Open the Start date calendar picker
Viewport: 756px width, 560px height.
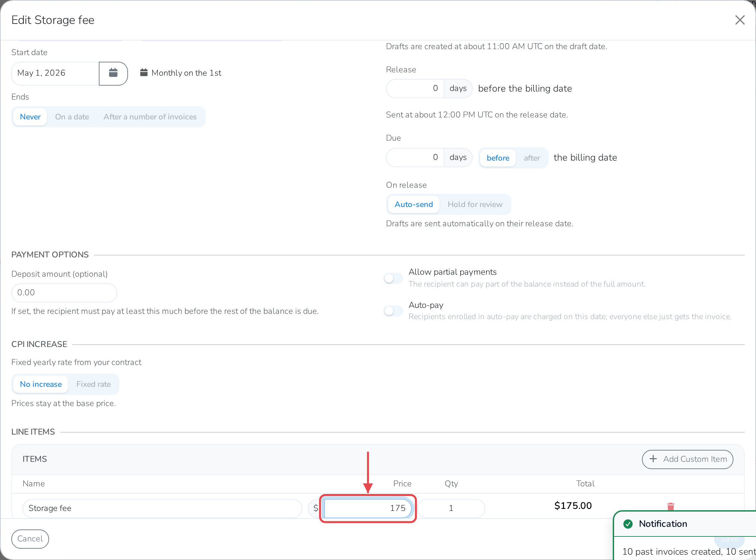click(x=113, y=73)
